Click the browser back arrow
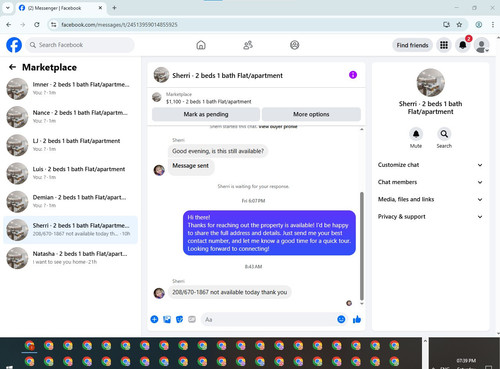The width and height of the screenshot is (500, 369). coord(9,24)
